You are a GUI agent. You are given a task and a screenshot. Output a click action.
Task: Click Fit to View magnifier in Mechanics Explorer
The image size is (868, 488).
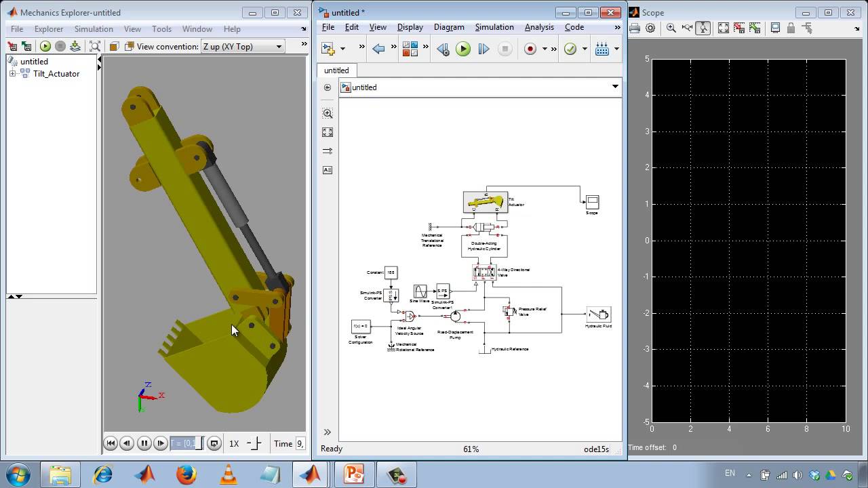coord(95,46)
